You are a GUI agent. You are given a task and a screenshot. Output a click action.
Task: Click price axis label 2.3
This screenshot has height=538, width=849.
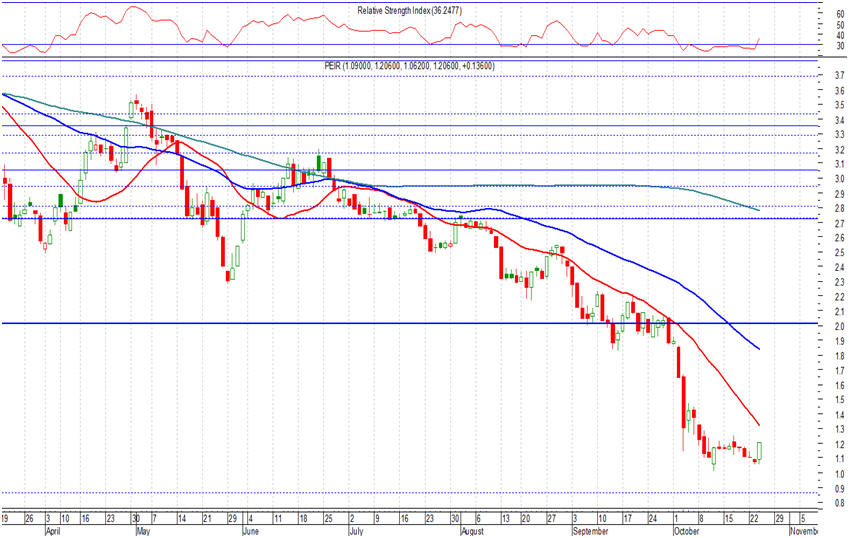point(840,282)
